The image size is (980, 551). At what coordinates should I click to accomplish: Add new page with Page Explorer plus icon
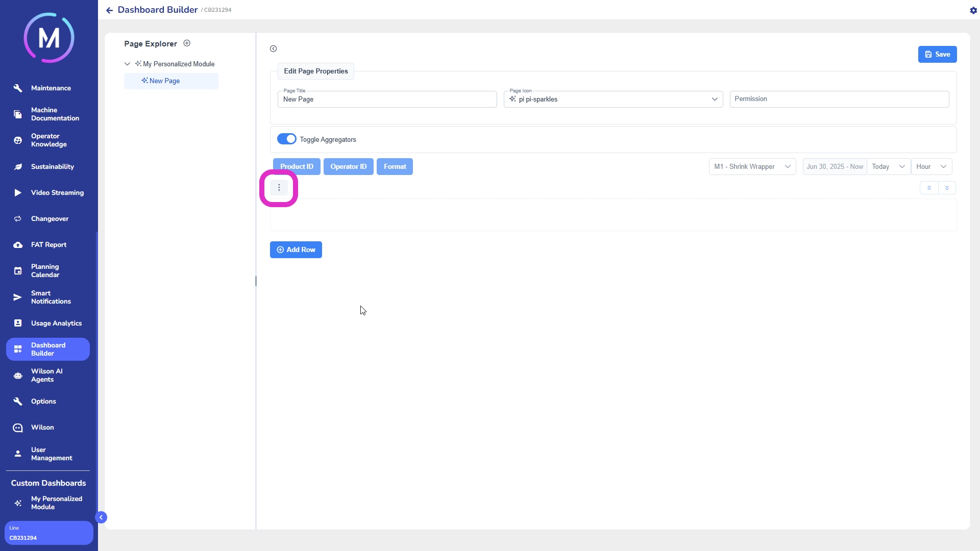tap(187, 43)
